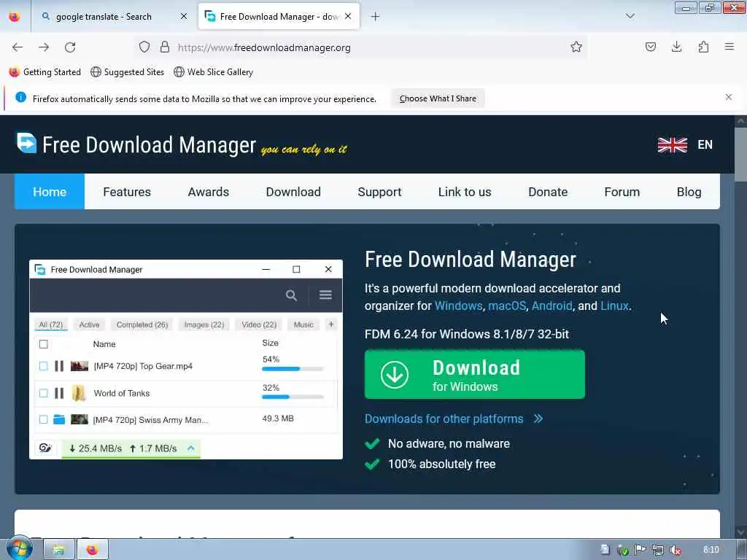Screen dimensions: 747x560
Task: Click the 32% progress bar for World of Tanks
Action: point(293,397)
